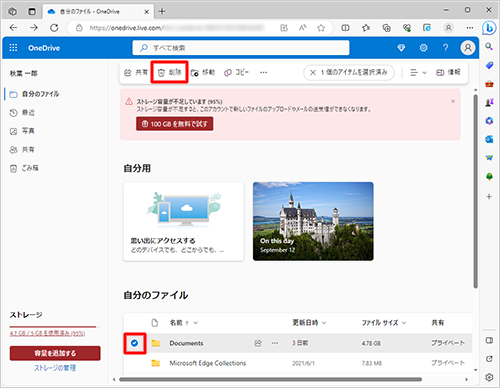Open Shared in the sidebar
This screenshot has width=500, height=388.
[22, 150]
